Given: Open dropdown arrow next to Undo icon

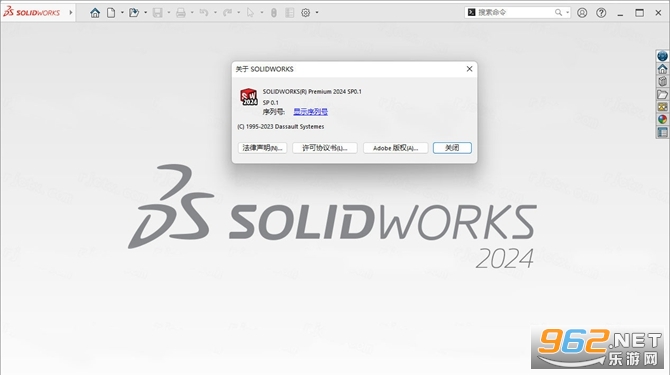Looking at the screenshot, I should [x=215, y=13].
